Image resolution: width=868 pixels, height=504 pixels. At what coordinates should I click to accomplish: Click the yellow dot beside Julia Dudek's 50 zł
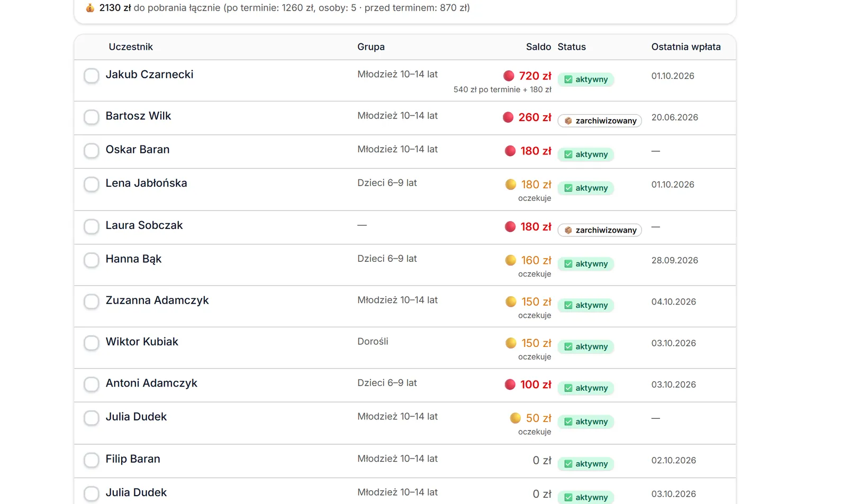[516, 418]
